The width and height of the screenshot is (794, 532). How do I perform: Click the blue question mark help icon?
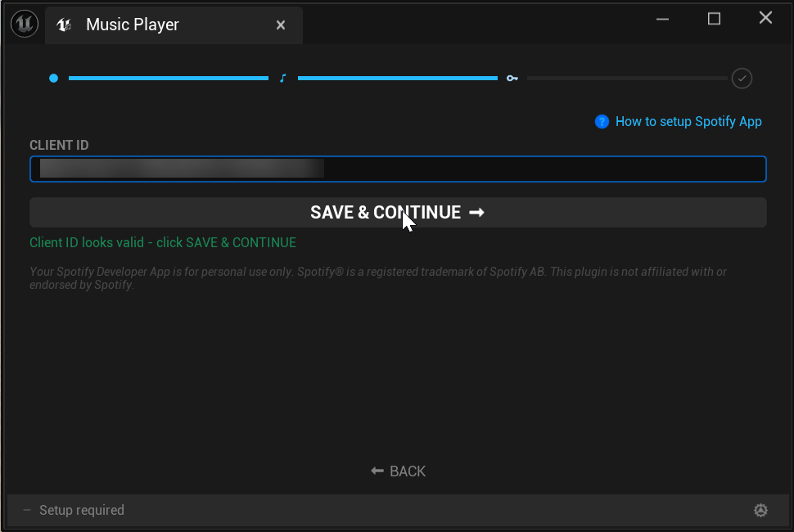(602, 121)
